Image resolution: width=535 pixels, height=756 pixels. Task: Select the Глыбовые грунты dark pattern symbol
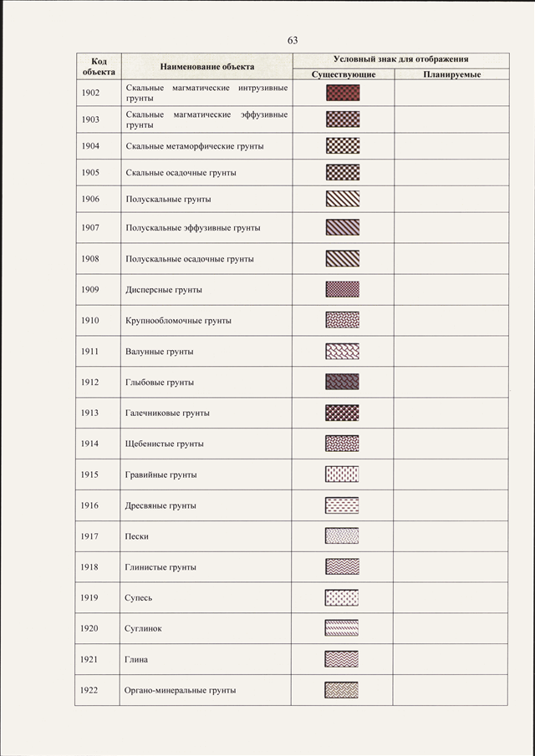click(x=343, y=382)
